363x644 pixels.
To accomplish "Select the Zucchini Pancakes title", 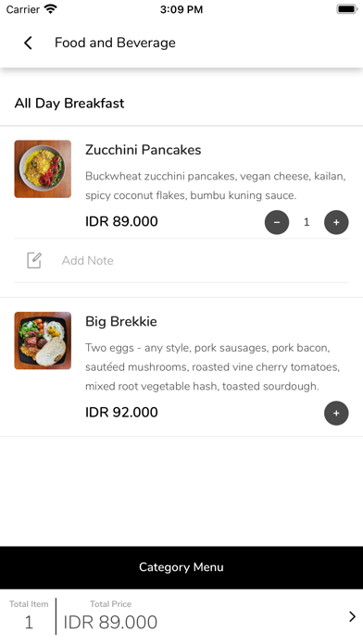I will [x=143, y=150].
